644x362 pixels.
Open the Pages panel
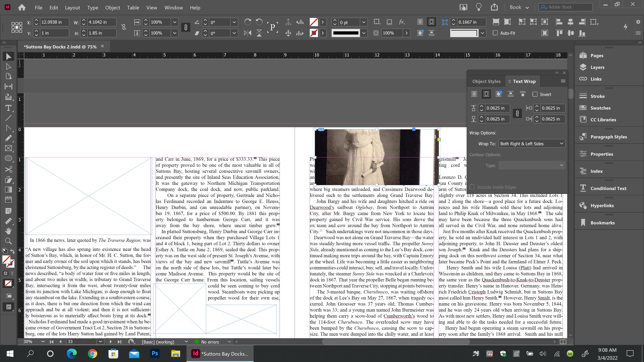pos(597,55)
